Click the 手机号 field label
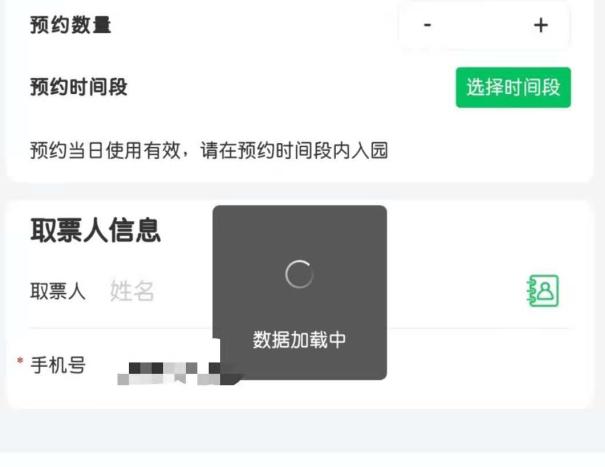 [58, 365]
